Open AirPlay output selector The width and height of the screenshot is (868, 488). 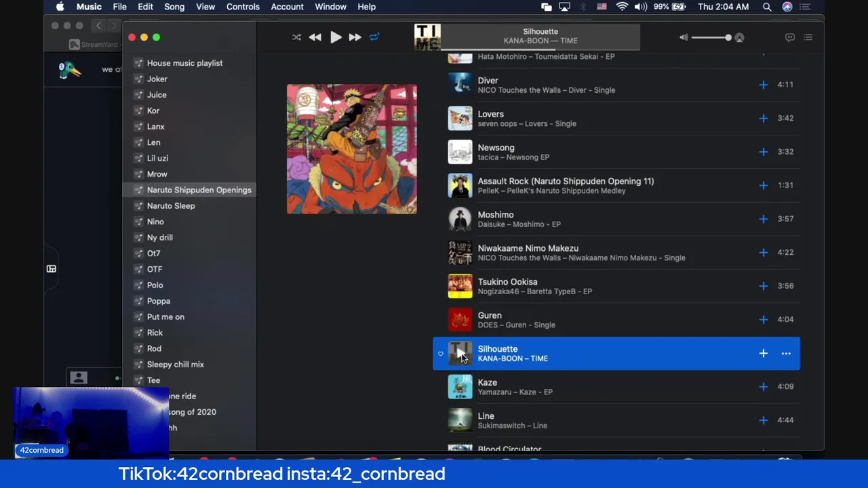coord(739,38)
